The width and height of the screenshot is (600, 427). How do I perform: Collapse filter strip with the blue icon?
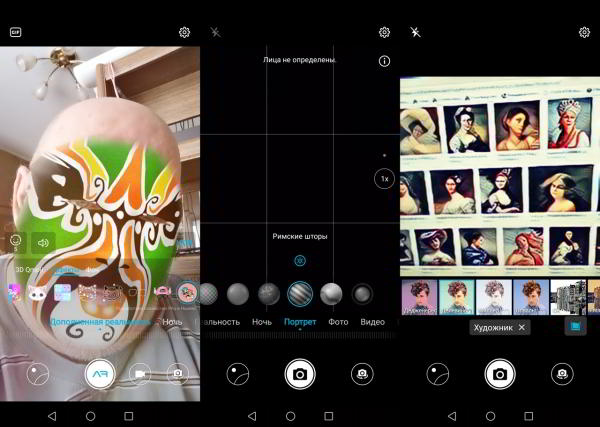click(x=575, y=326)
